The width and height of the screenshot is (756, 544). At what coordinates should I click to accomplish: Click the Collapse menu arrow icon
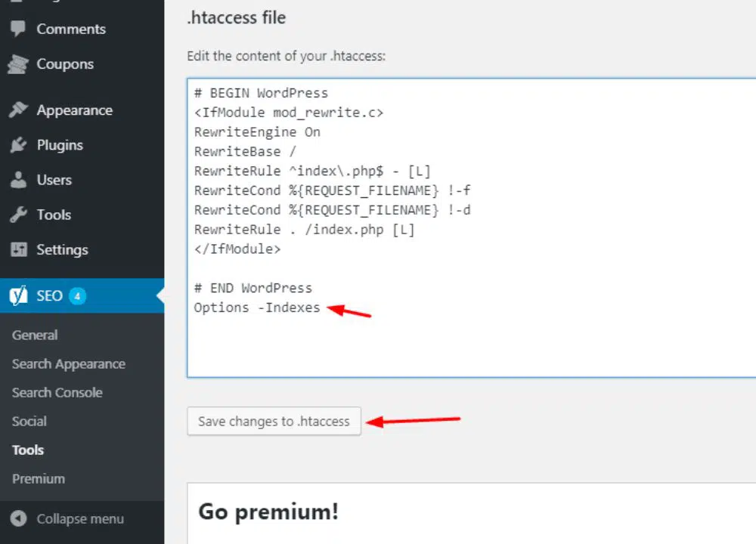click(20, 519)
